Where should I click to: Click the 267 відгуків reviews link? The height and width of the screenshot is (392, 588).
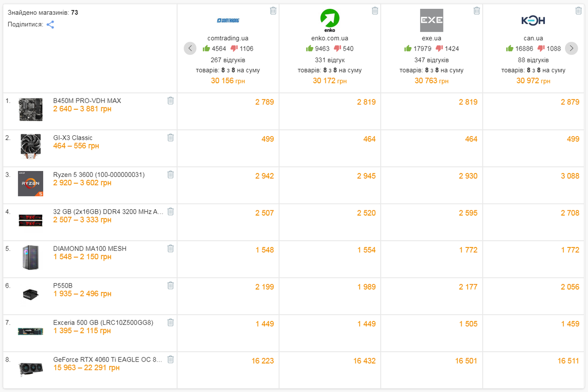(228, 60)
